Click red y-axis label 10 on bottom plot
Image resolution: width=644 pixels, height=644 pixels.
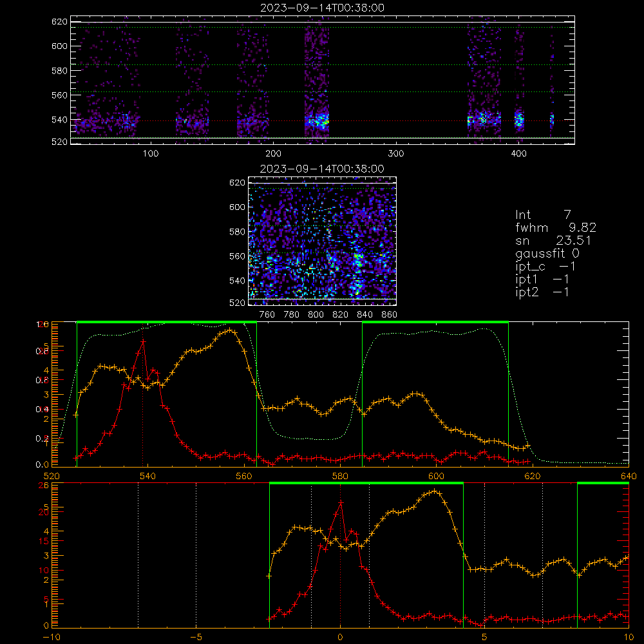[x=44, y=570]
